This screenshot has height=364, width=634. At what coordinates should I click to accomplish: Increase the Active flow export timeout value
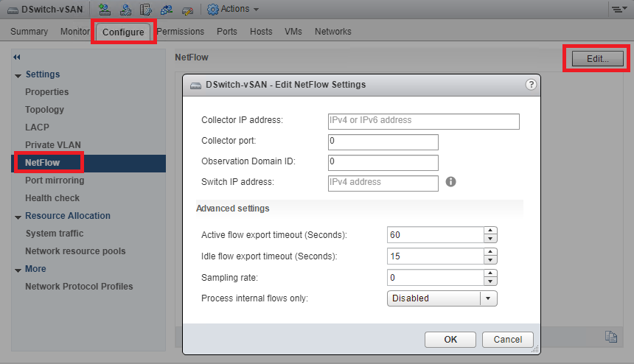[x=490, y=231]
